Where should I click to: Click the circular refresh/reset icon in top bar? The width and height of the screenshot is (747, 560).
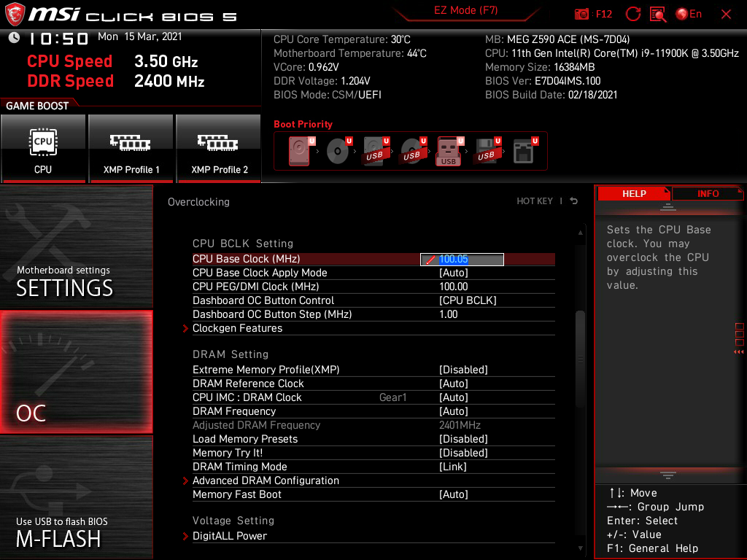click(632, 15)
